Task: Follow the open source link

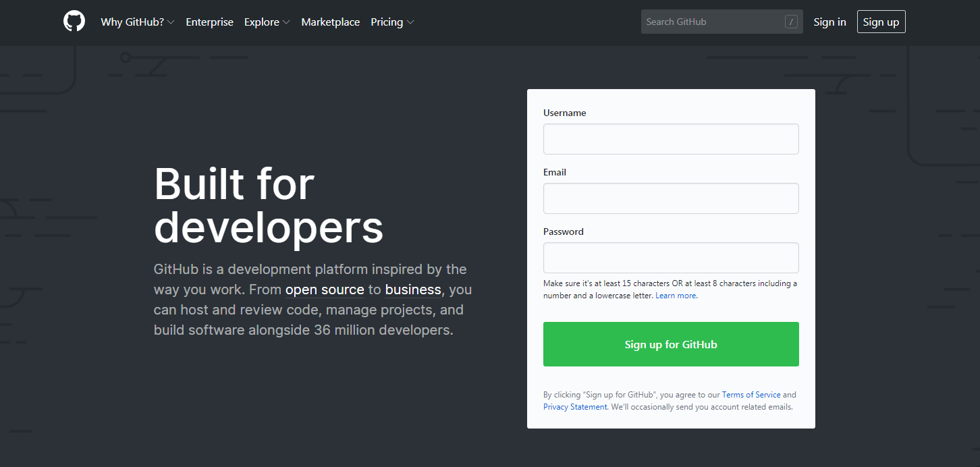Action: click(325, 290)
